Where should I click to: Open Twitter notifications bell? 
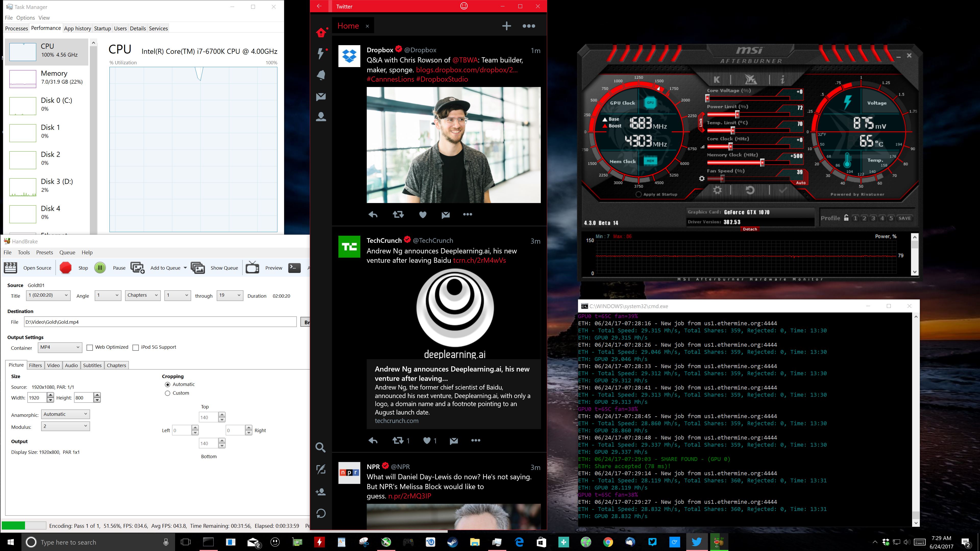(x=321, y=75)
